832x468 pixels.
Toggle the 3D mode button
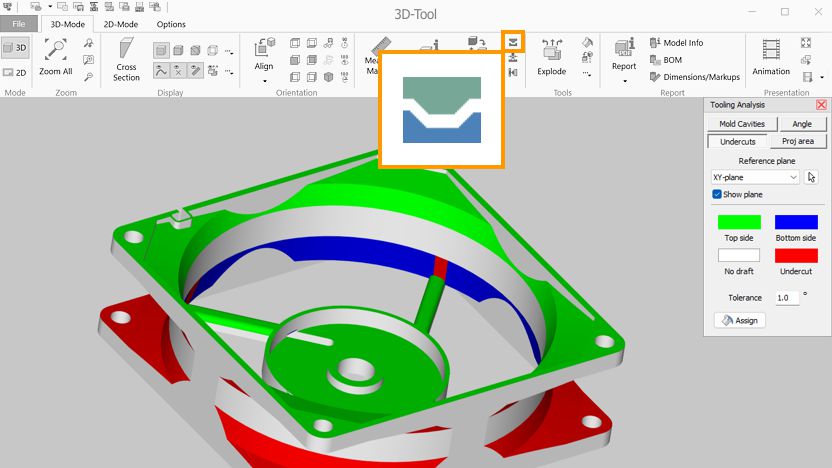pos(15,47)
